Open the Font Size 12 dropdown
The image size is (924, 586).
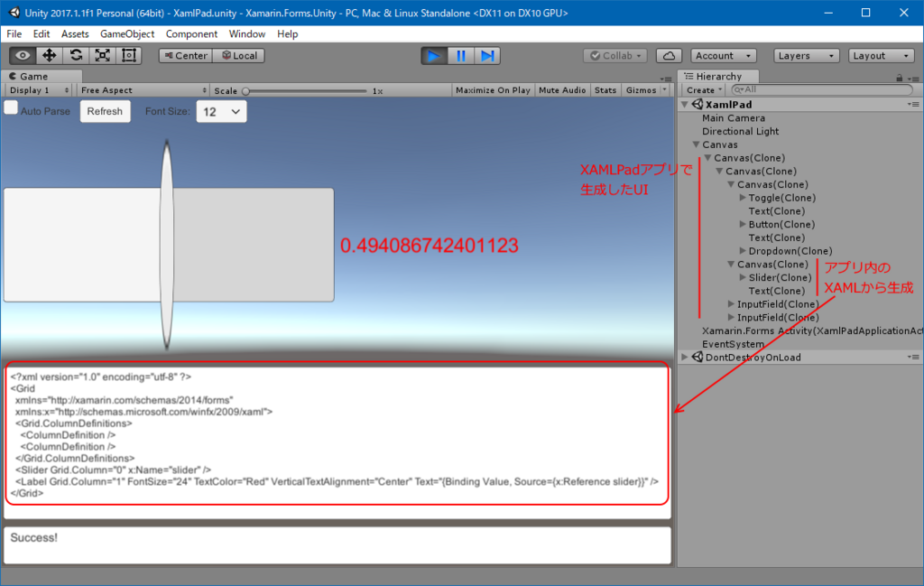[222, 111]
